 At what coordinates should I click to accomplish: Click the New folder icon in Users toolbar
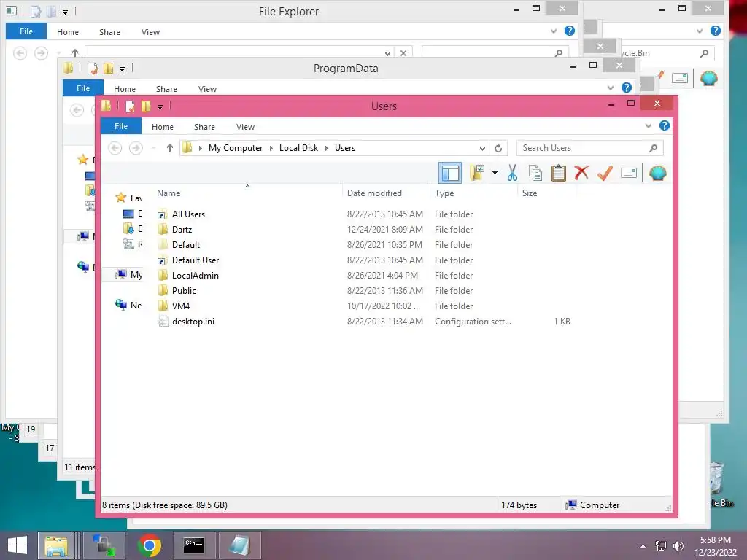pos(477,173)
